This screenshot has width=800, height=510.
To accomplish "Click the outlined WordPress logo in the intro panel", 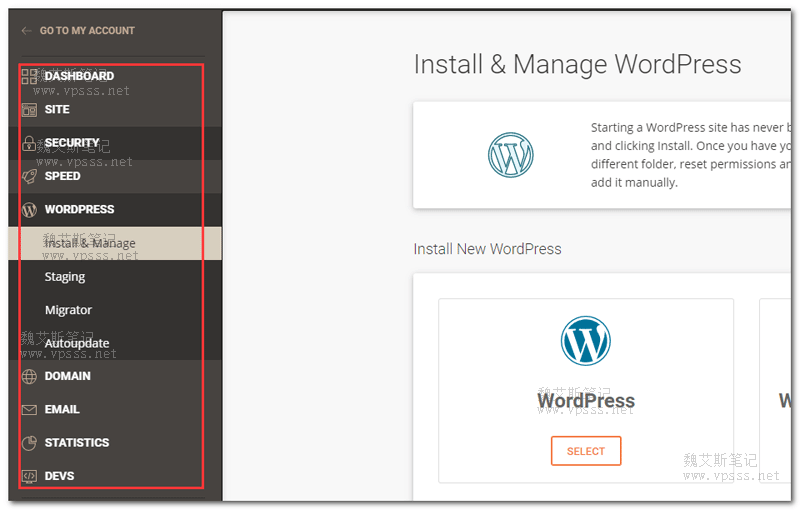I will [x=511, y=155].
